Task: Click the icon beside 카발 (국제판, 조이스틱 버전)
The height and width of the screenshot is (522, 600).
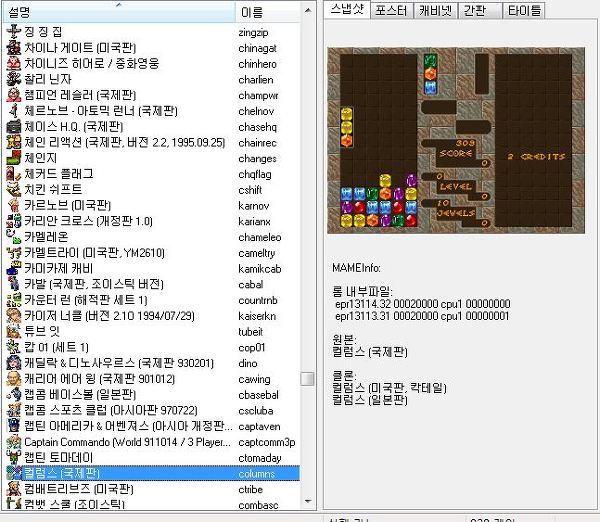Action: coord(14,284)
